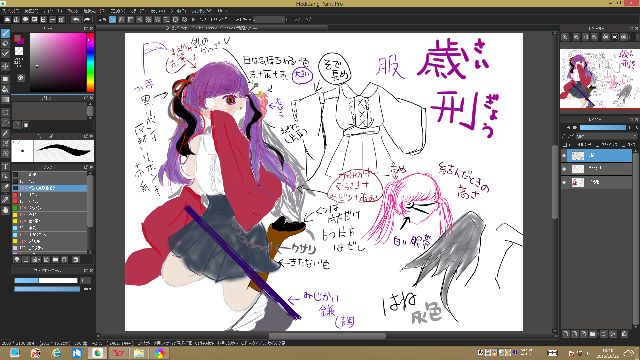Click the open canvas document tab

tap(212, 28)
